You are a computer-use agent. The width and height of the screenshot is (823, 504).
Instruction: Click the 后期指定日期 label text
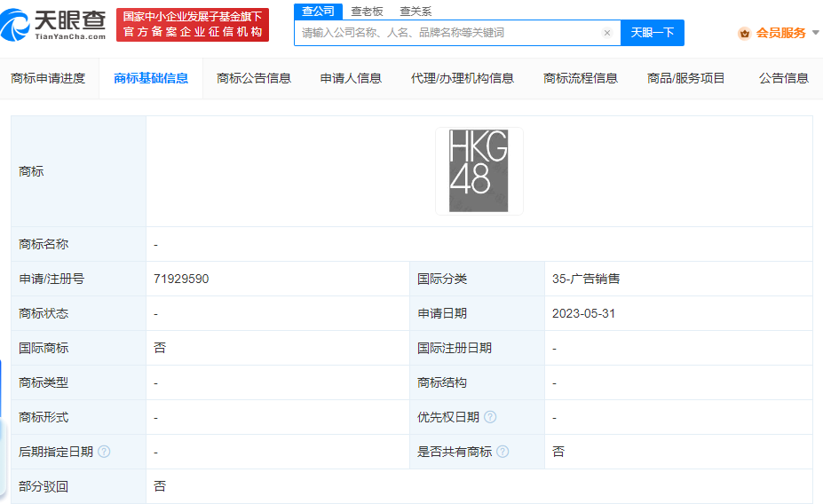coord(56,452)
